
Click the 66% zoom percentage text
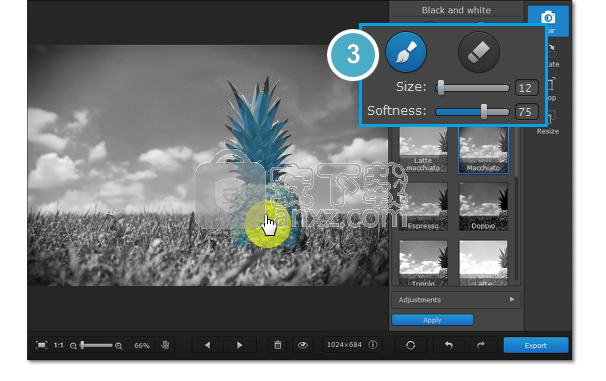pyautogui.click(x=142, y=345)
